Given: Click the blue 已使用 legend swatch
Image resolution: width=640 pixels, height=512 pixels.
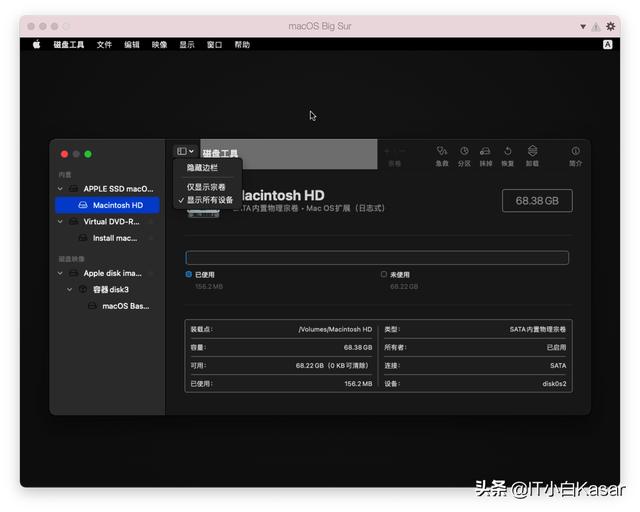Looking at the screenshot, I should [x=189, y=274].
